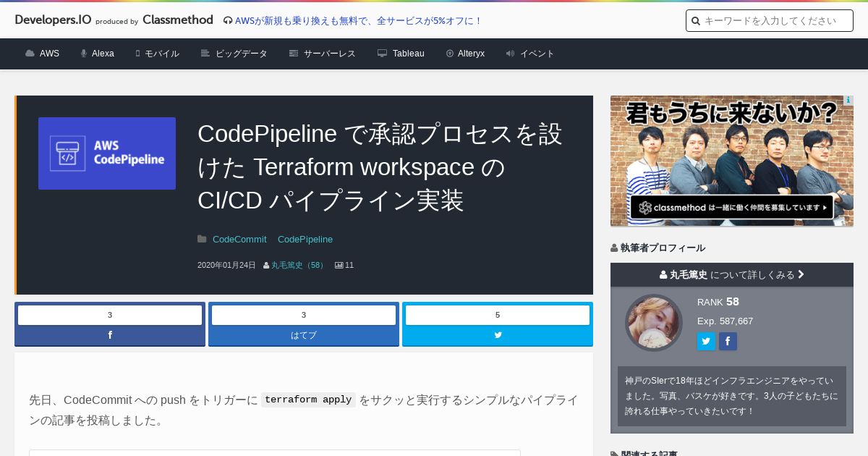Click the magnifier search icon
This screenshot has height=456, width=868.
(x=696, y=21)
